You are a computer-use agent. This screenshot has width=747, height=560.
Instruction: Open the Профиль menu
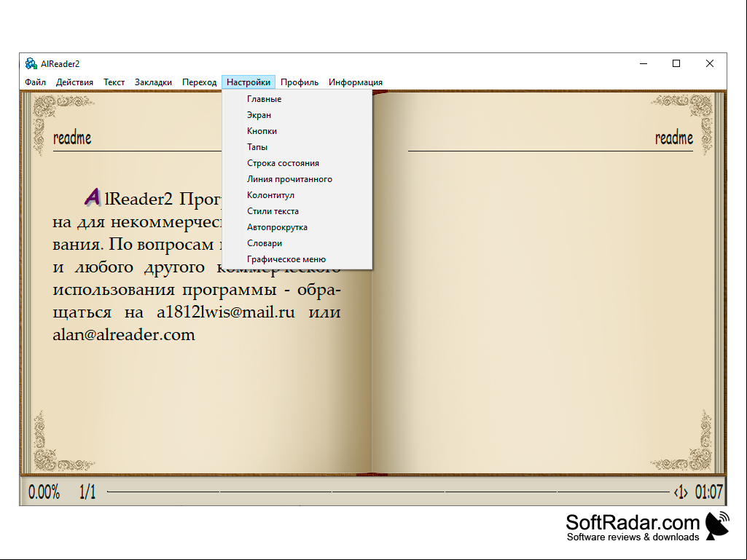[300, 82]
